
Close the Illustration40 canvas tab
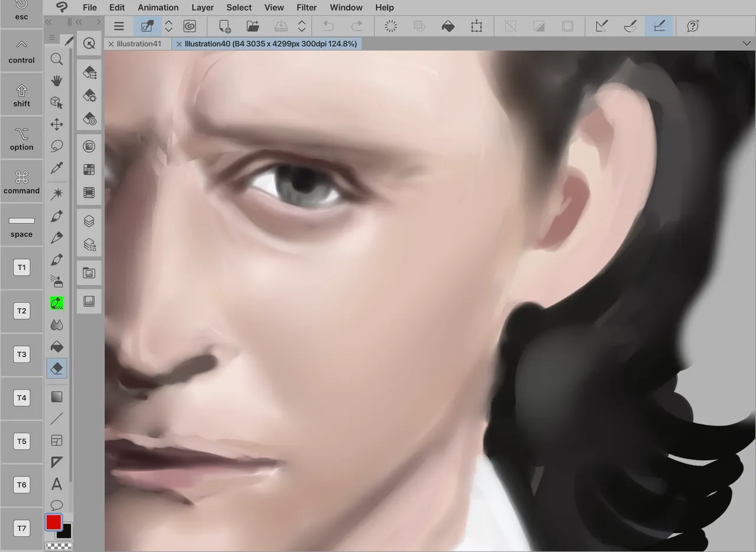click(x=179, y=44)
